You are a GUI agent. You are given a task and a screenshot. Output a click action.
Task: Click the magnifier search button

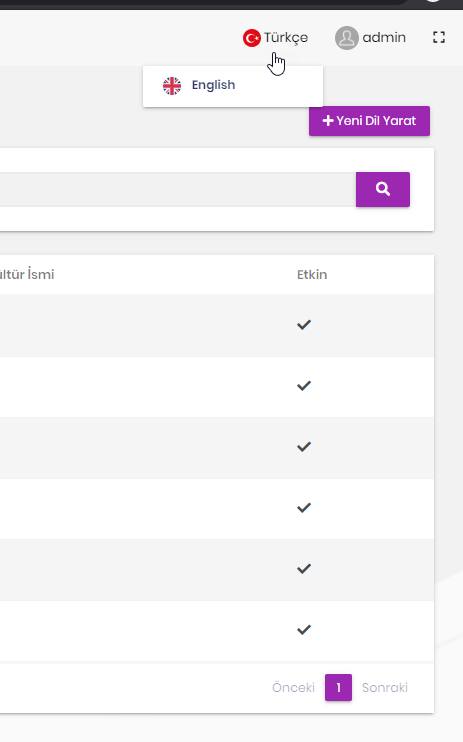pos(383,189)
